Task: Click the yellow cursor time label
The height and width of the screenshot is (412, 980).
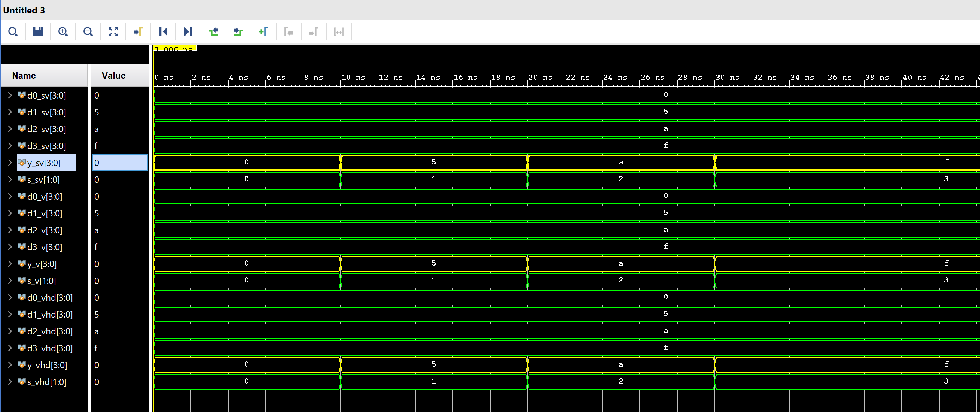Action: coord(175,48)
